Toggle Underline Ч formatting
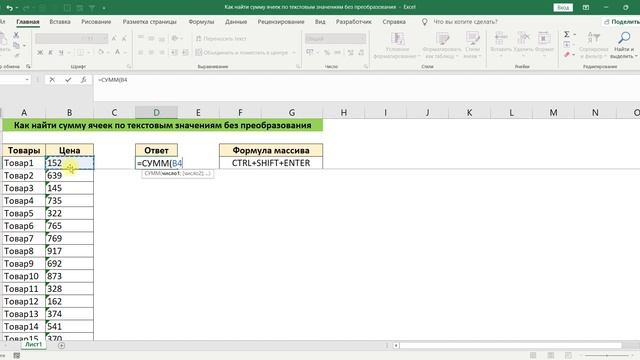This screenshot has height=360, width=640. point(61,52)
